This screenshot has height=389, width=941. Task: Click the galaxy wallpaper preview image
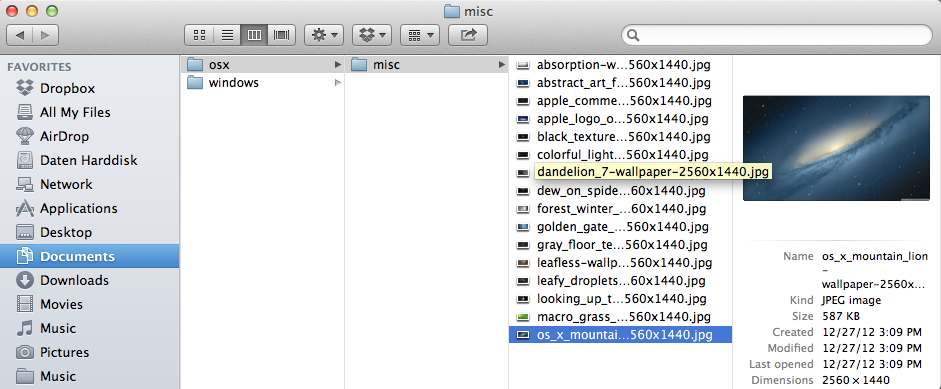(836, 148)
